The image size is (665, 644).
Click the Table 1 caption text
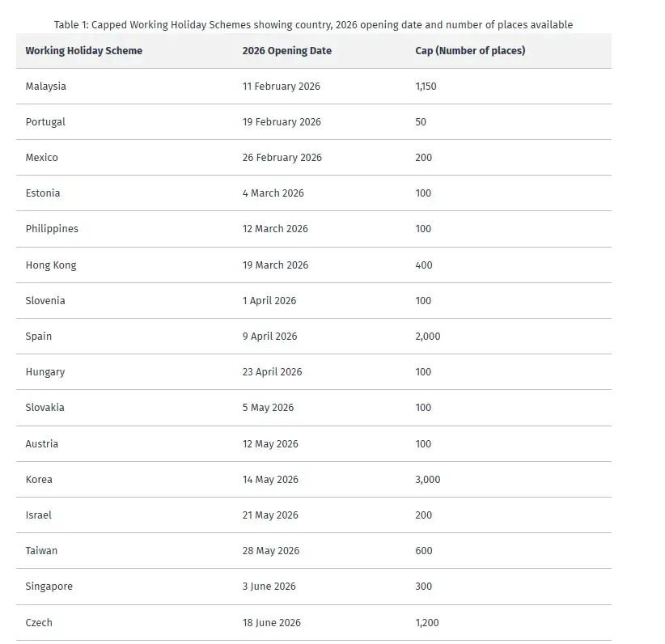(x=313, y=24)
